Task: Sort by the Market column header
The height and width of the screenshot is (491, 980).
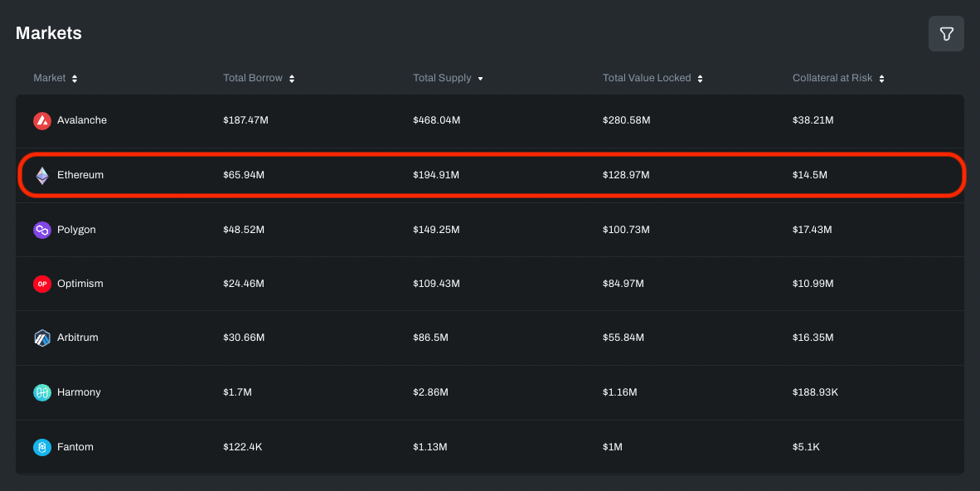Action: [x=55, y=78]
